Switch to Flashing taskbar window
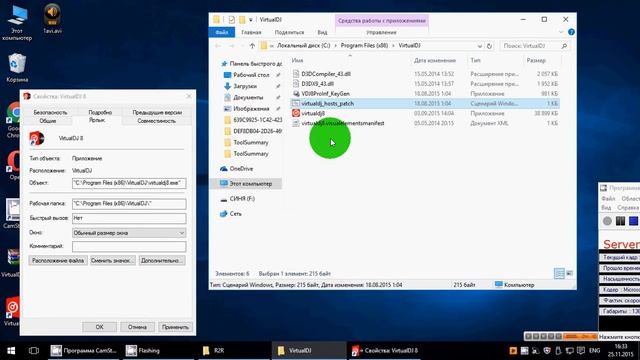The width and height of the screenshot is (640, 360). 160,351
